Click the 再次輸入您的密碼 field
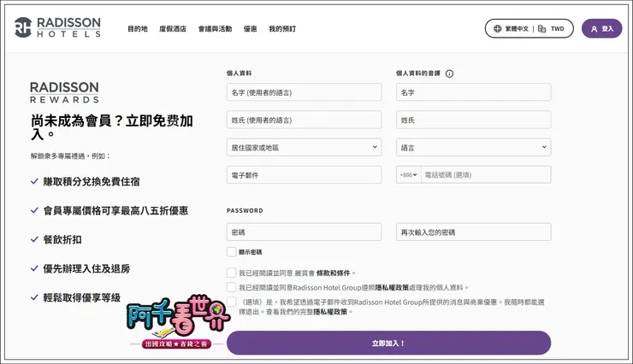The image size is (633, 364). 474,232
